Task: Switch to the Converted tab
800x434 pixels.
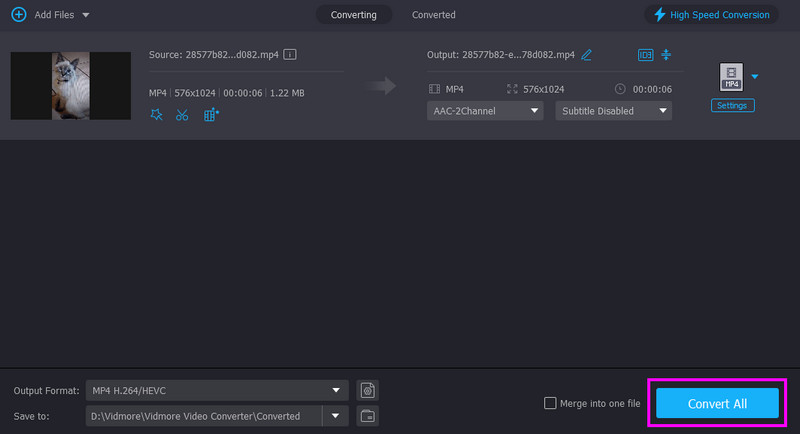Action: click(x=433, y=15)
